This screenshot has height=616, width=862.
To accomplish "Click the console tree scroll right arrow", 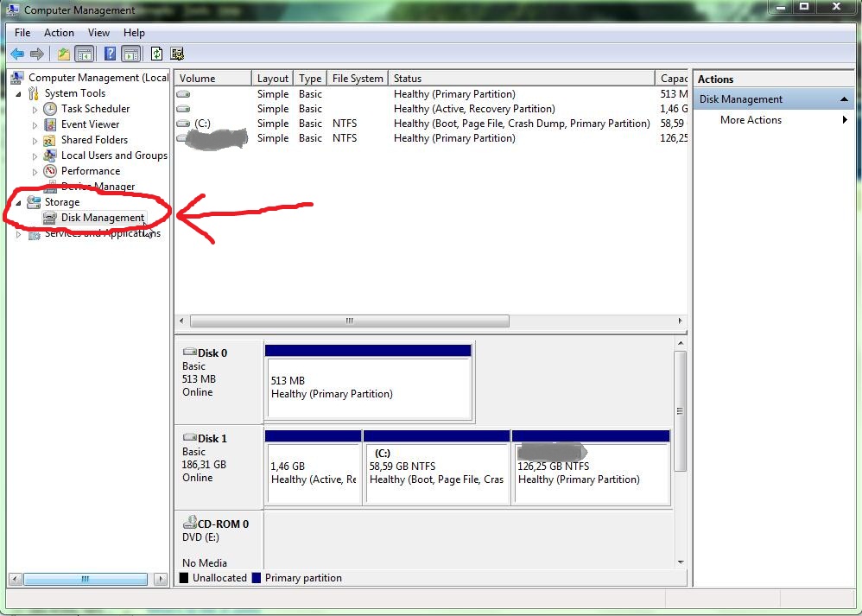I will 161,579.
